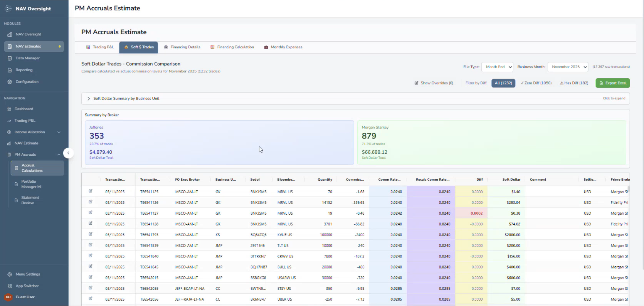644x306 pixels.
Task: Toggle Show Overrides (0)
Action: pyautogui.click(x=434, y=83)
